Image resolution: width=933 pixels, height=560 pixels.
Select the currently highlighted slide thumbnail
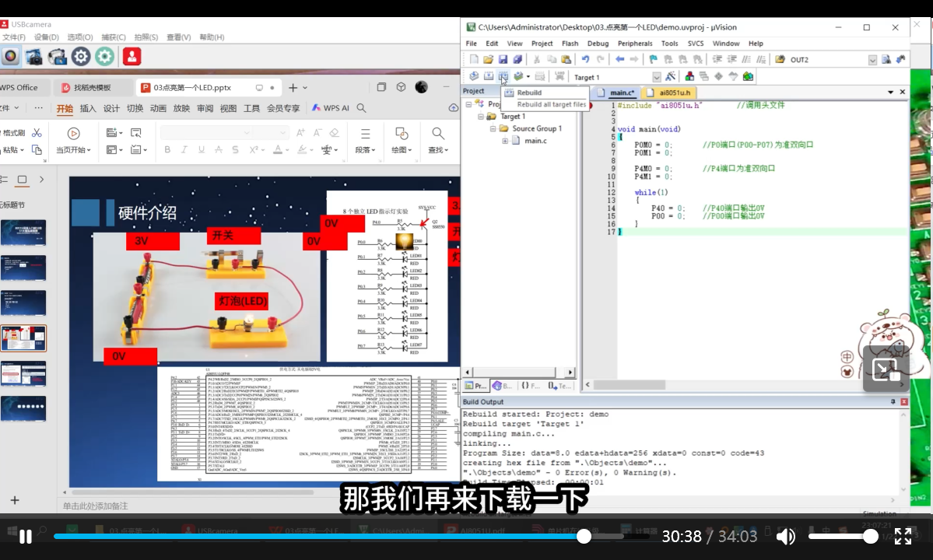23,338
